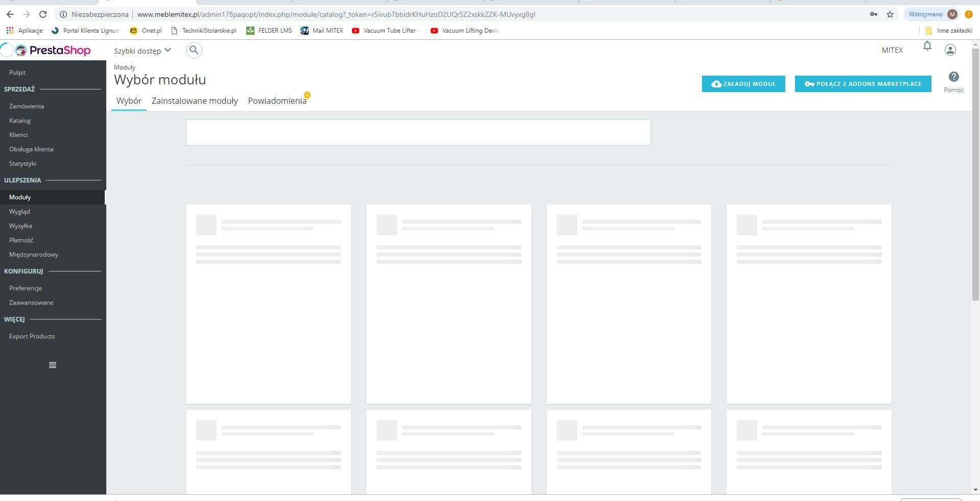The image size is (980, 501).
Task: Click the Moduły breadcrumb link
Action: tap(125, 67)
